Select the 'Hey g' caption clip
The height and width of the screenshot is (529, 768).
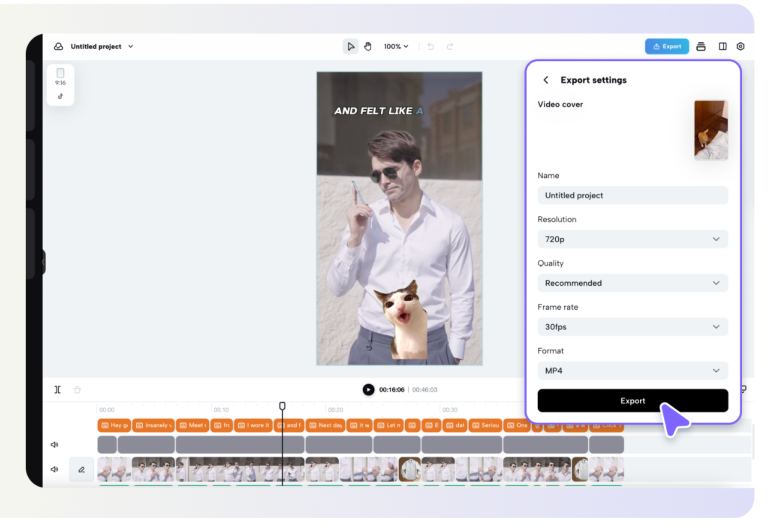[x=114, y=425]
